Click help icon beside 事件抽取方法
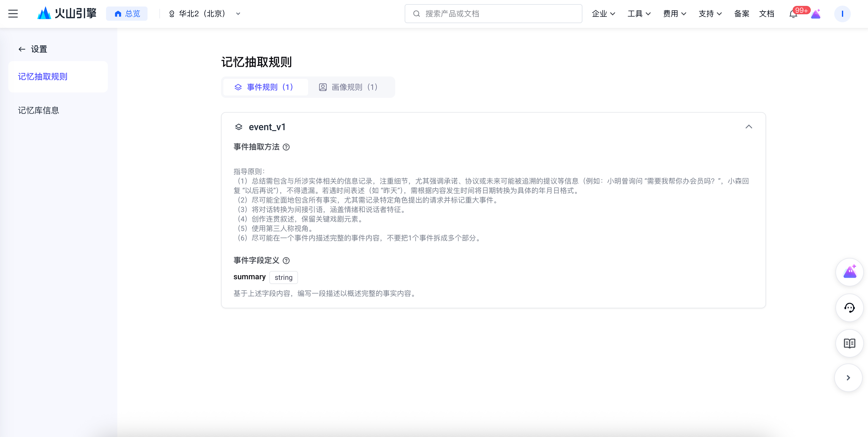This screenshot has width=868, height=437. (x=286, y=147)
